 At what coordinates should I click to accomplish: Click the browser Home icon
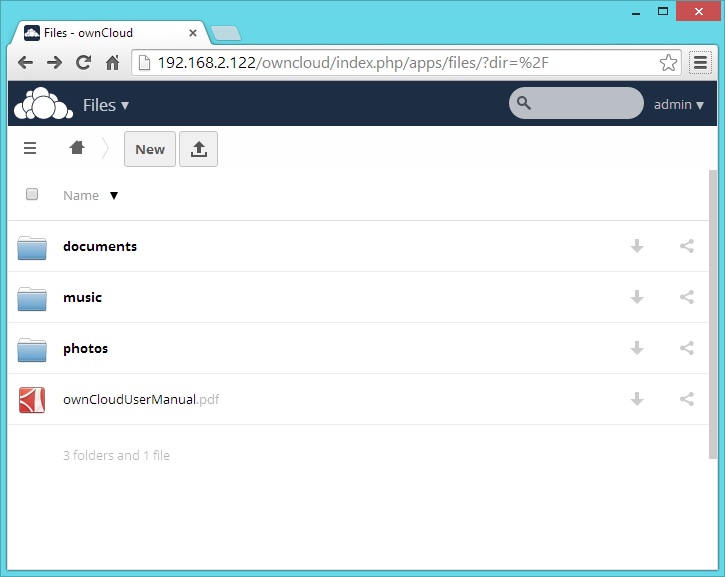tap(112, 62)
